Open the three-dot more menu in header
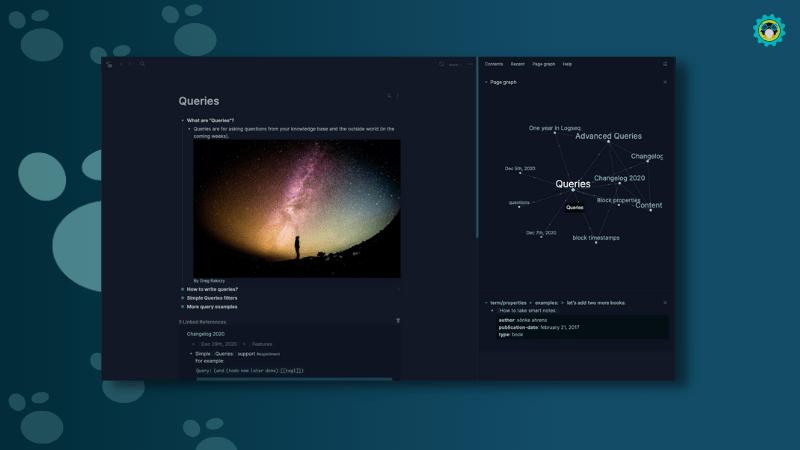Image resolution: width=800 pixels, height=450 pixels. (x=470, y=64)
